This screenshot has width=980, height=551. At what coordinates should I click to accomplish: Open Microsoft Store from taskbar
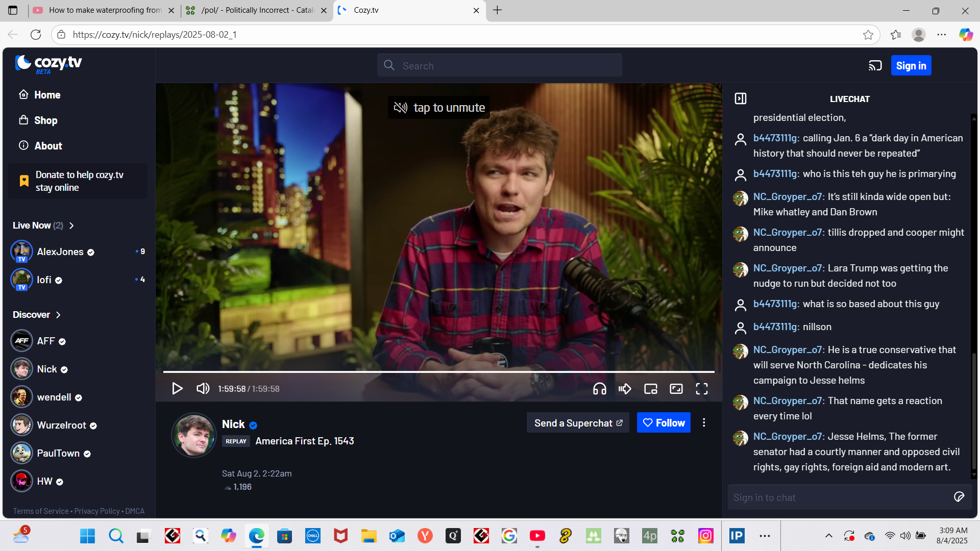click(x=284, y=536)
